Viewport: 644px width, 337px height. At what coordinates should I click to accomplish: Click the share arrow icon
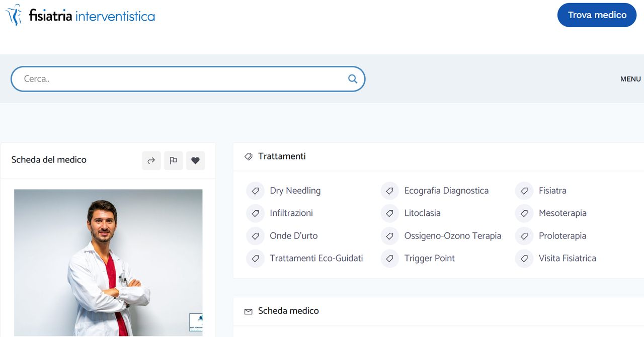[x=151, y=160]
